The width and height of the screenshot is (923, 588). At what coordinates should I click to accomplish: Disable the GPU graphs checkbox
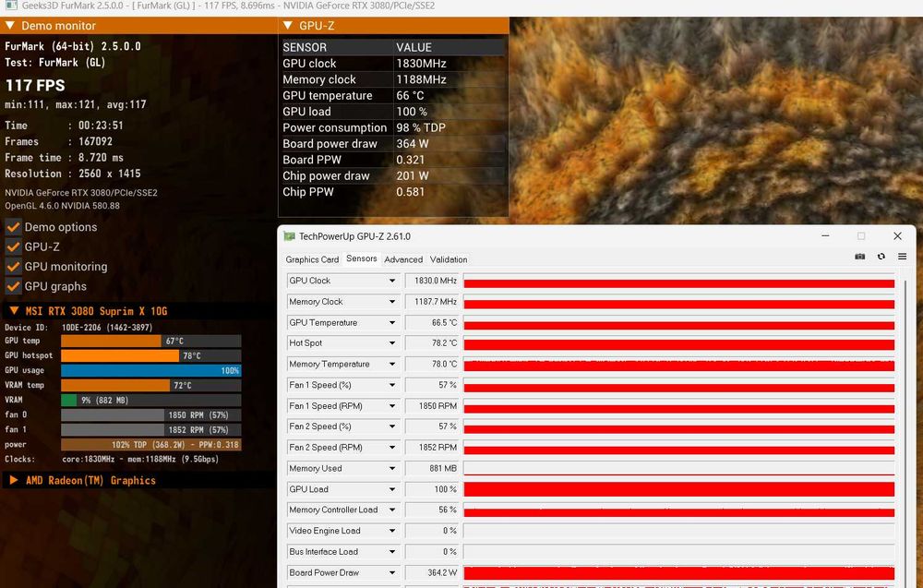tap(13, 287)
